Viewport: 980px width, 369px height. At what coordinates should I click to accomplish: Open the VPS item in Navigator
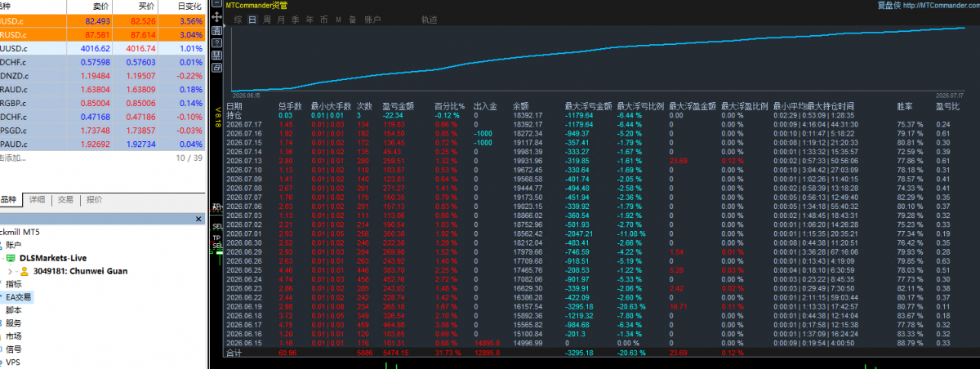[11, 362]
